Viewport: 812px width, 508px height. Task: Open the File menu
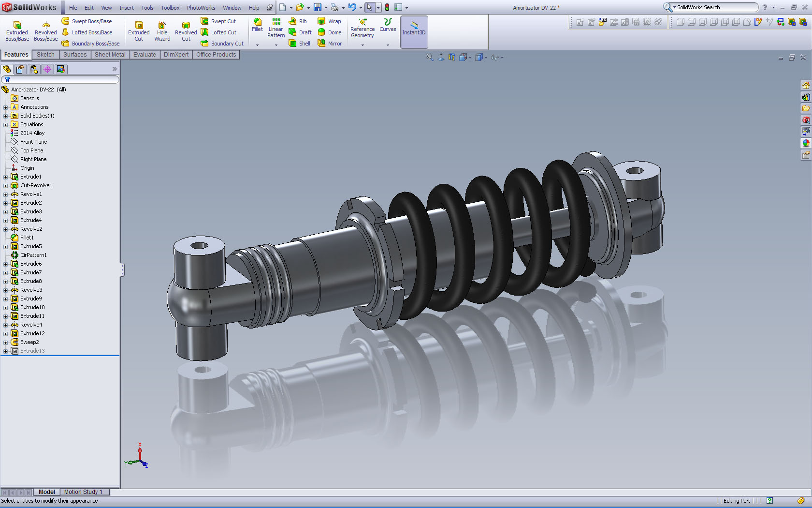[73, 8]
